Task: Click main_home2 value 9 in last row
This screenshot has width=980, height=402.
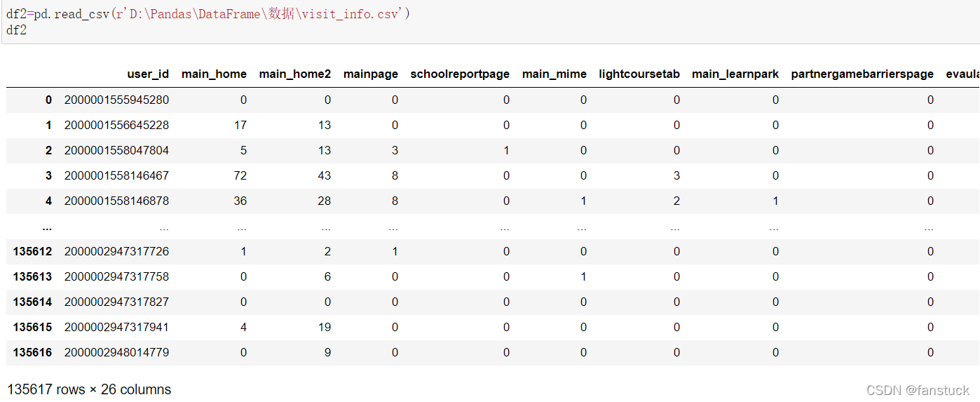Action: pyautogui.click(x=327, y=352)
